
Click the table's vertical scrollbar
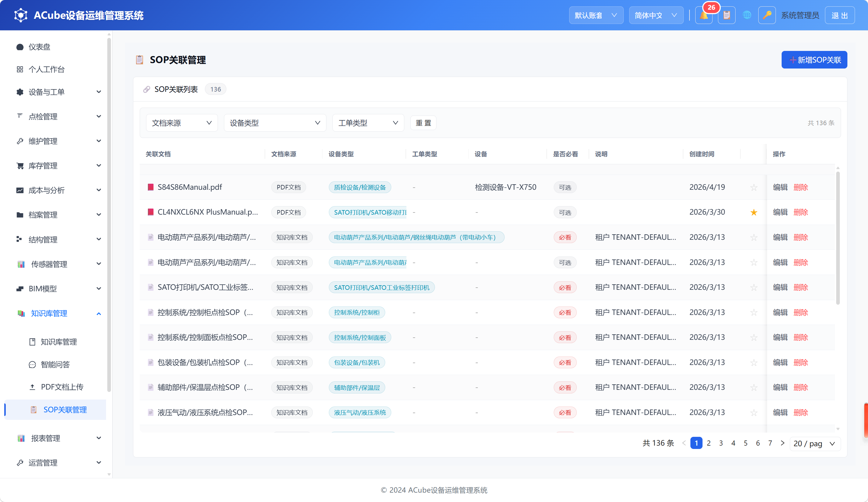(x=838, y=238)
